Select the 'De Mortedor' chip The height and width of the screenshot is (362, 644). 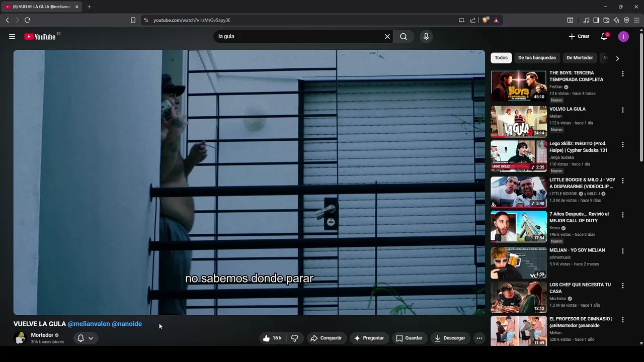(x=580, y=58)
